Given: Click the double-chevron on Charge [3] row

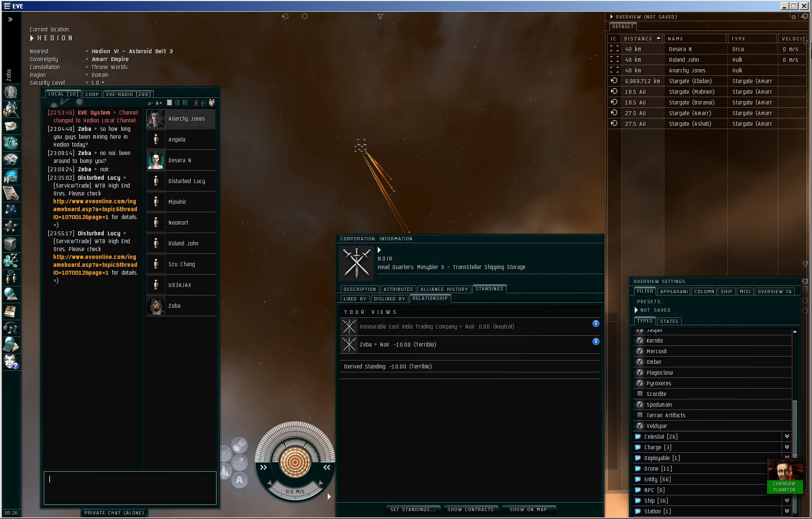Looking at the screenshot, I should (x=787, y=447).
